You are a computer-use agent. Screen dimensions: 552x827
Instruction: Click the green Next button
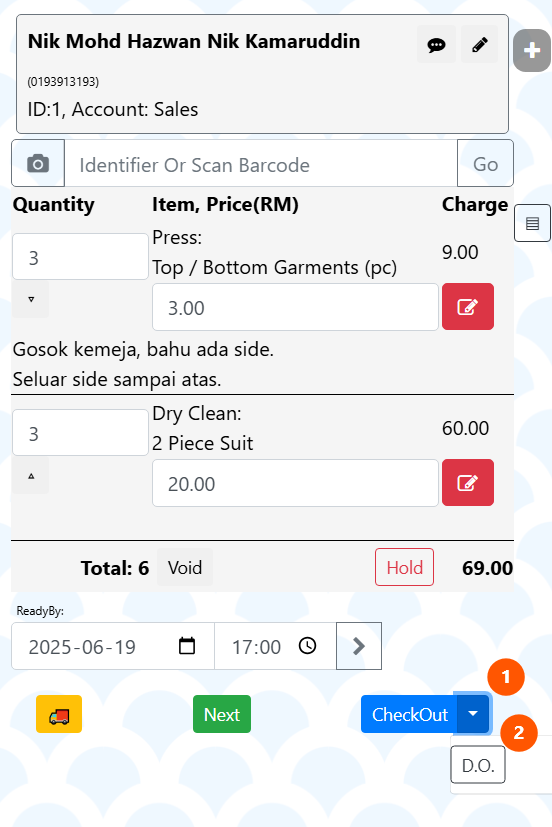click(x=222, y=714)
